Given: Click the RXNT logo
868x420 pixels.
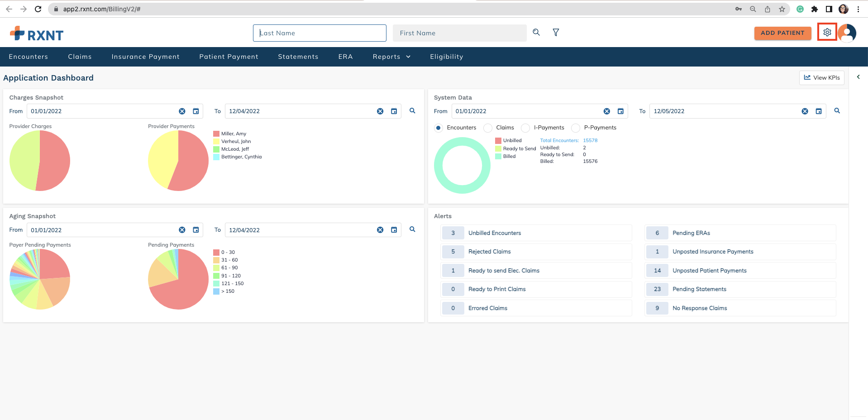Looking at the screenshot, I should pos(36,34).
